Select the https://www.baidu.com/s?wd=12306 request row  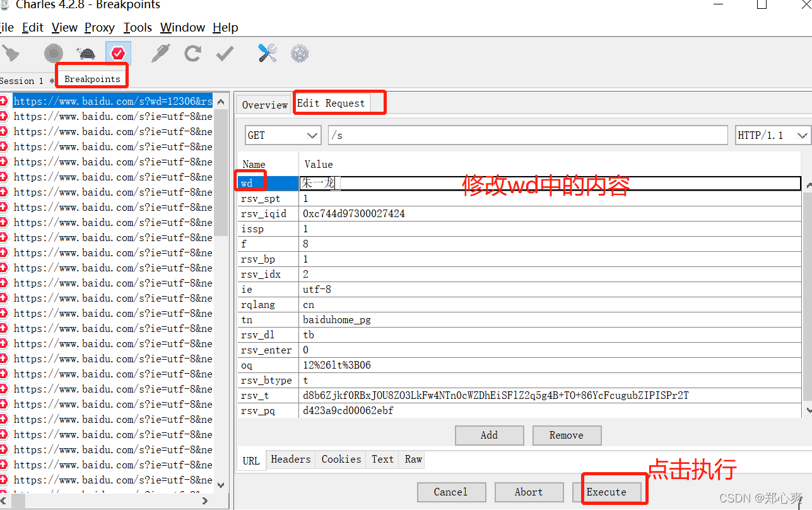[113, 101]
